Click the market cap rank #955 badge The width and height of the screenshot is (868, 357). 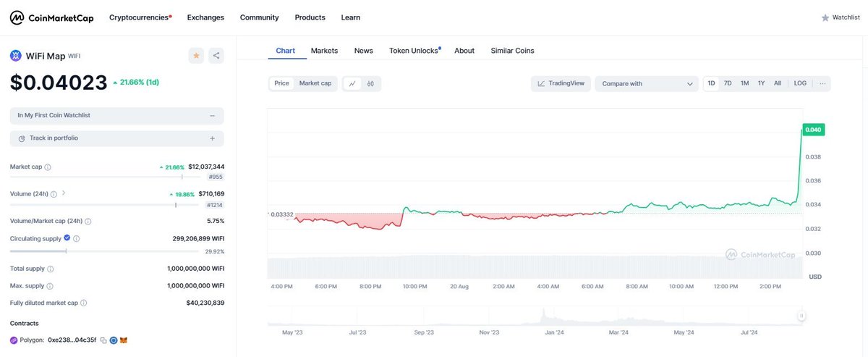pyautogui.click(x=216, y=177)
